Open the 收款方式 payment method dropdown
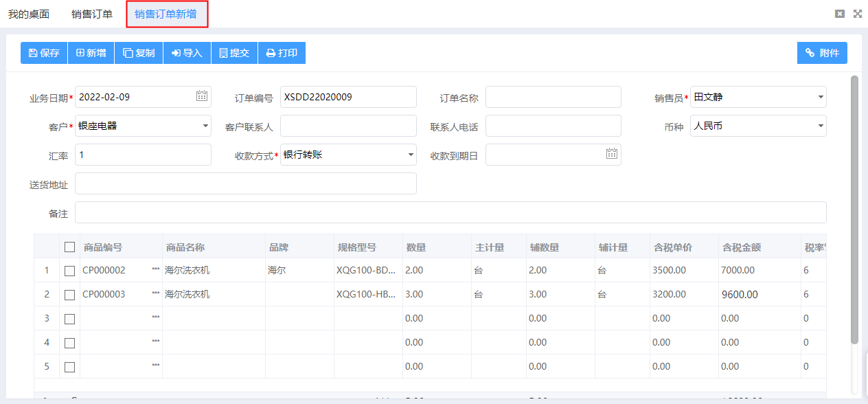This screenshot has width=868, height=404. (409, 154)
